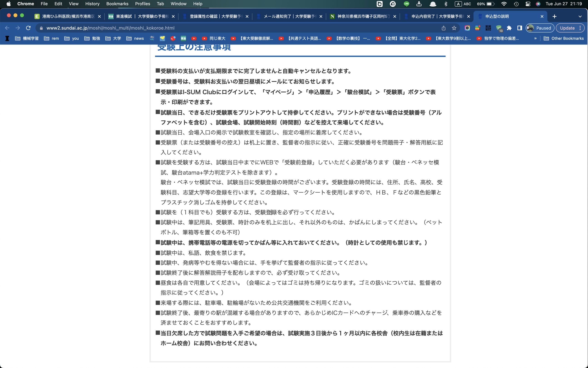The image size is (588, 368).
Task: Open the Other Bookmarks folder
Action: click(x=563, y=38)
